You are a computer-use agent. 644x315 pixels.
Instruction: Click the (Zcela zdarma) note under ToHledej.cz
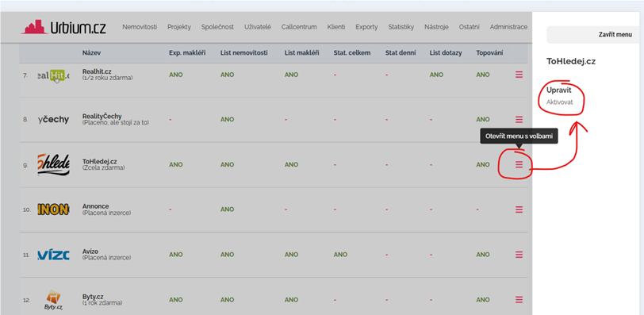coord(104,168)
